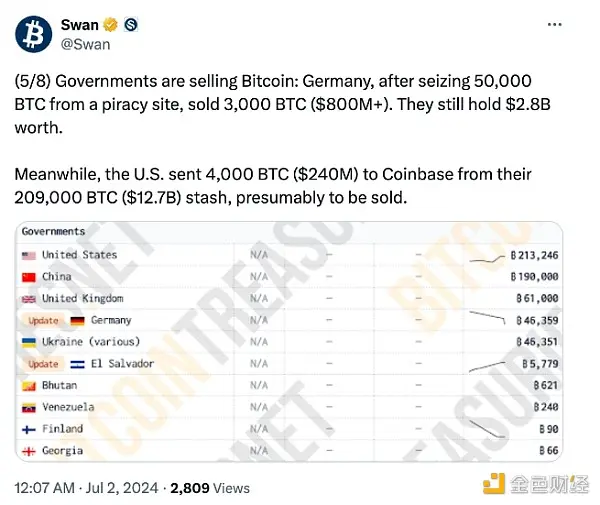Open the three-dot more options menu
Screen dimensions: 600x505
coord(554,24)
